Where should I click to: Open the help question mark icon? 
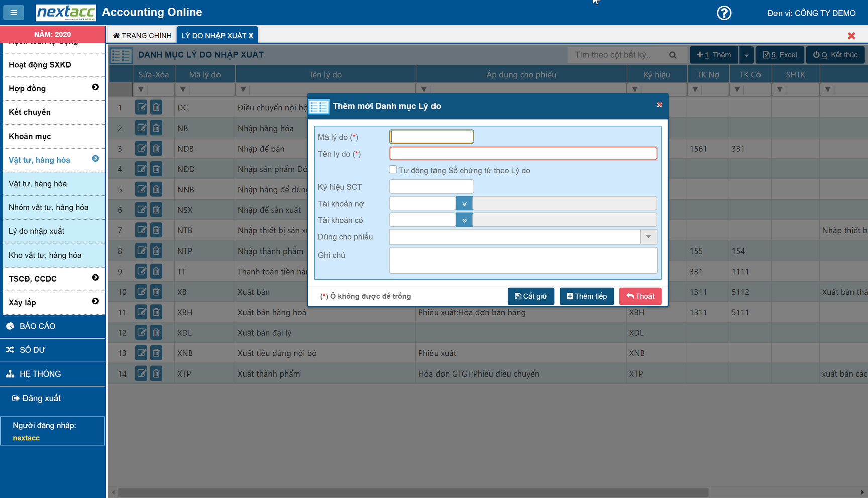tap(724, 13)
